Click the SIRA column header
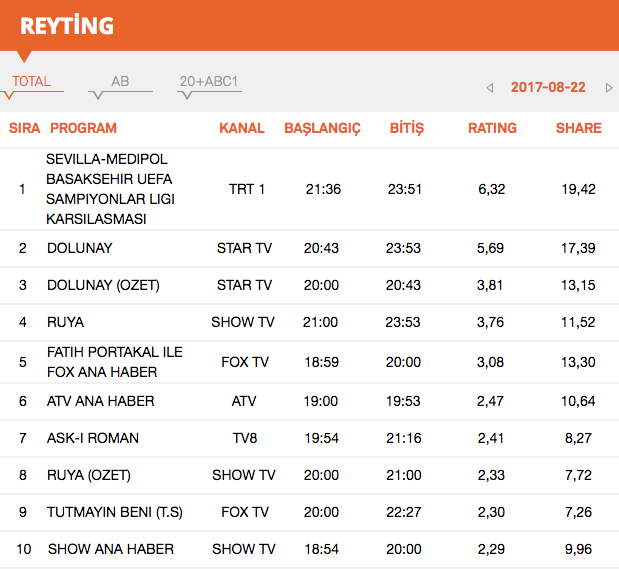 click(x=24, y=128)
